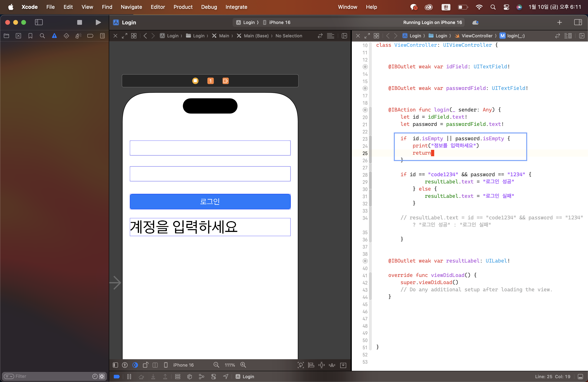The width and height of the screenshot is (588, 382).
Task: Toggle the navigator sidebar visibility
Action: click(x=39, y=22)
